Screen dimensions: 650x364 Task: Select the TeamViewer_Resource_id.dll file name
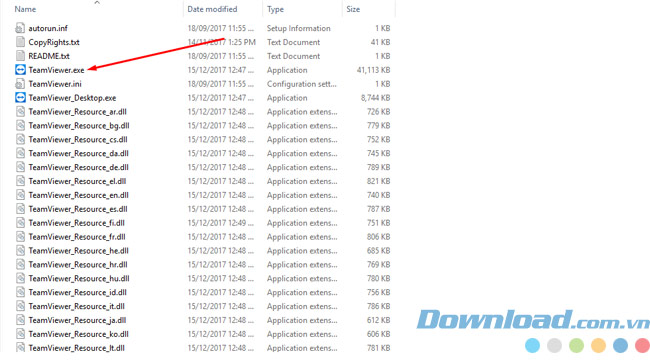(x=78, y=292)
